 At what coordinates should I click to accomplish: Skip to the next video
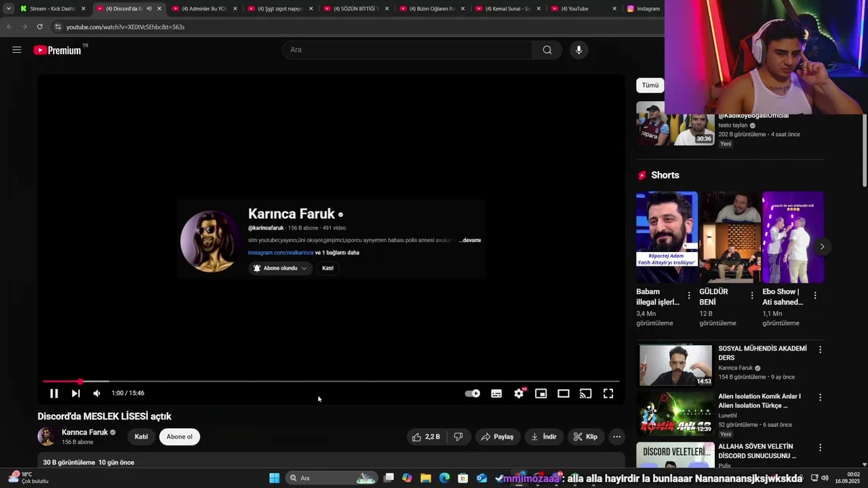pos(75,393)
